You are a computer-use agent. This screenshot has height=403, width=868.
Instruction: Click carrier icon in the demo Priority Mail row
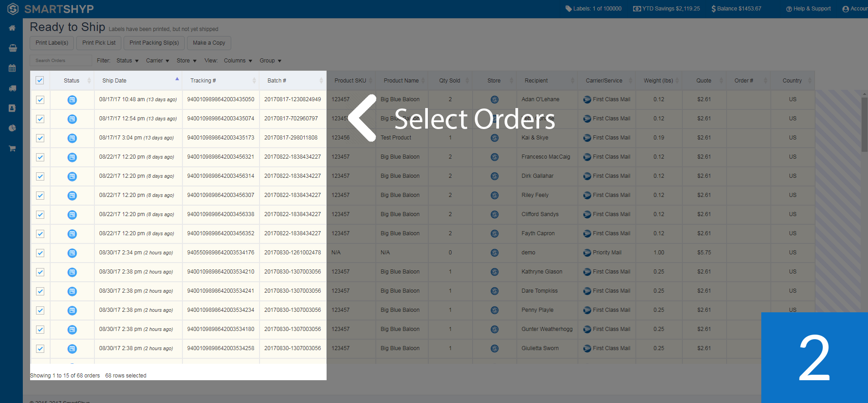[587, 253]
